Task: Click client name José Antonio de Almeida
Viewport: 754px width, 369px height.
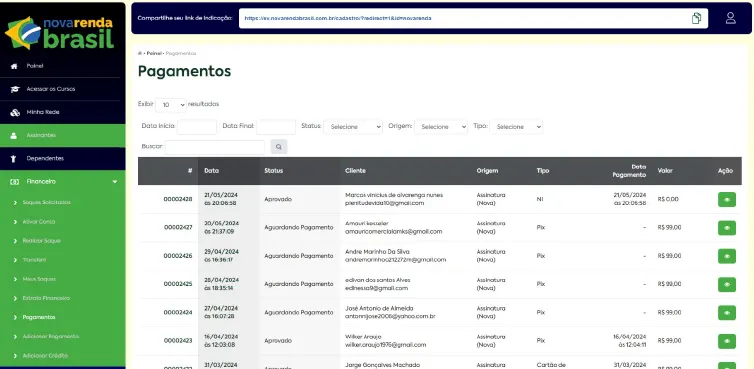Action: (379, 308)
